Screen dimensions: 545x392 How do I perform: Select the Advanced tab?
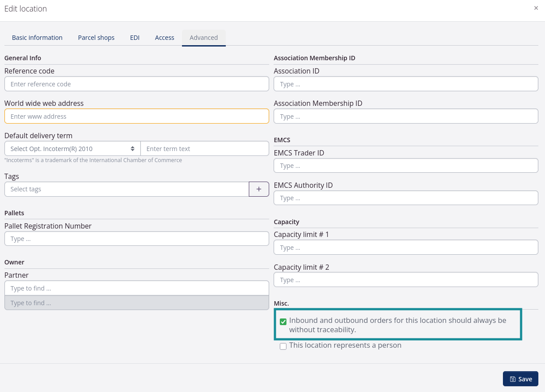pyautogui.click(x=204, y=38)
